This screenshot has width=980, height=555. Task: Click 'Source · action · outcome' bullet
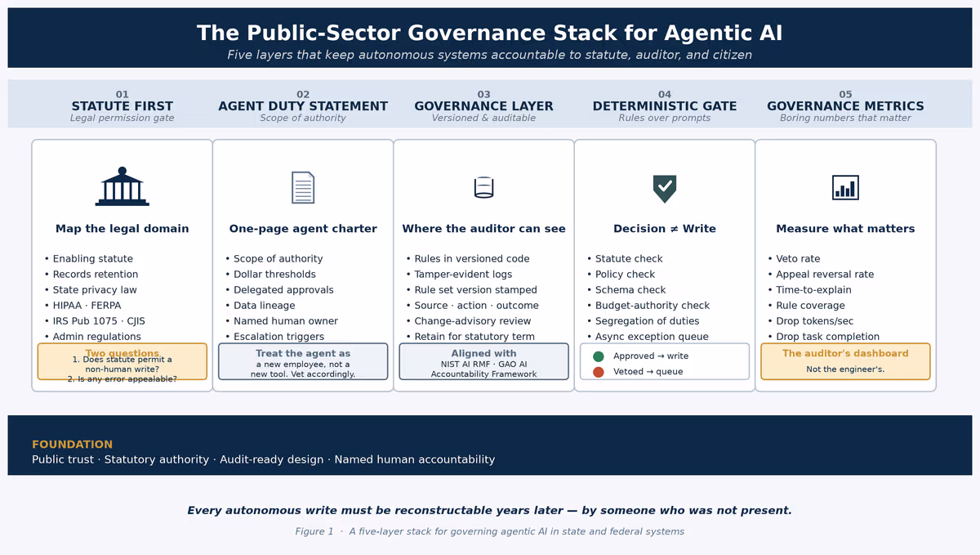click(x=472, y=306)
